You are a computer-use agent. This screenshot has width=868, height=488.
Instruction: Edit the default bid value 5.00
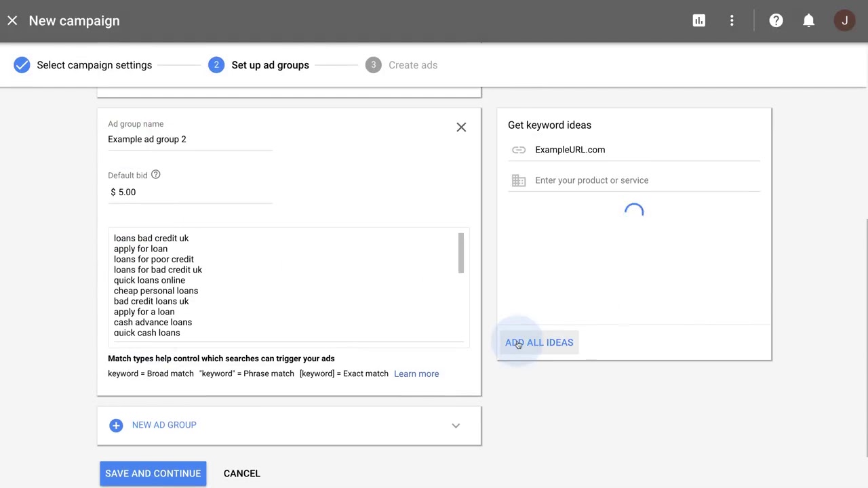(x=190, y=192)
